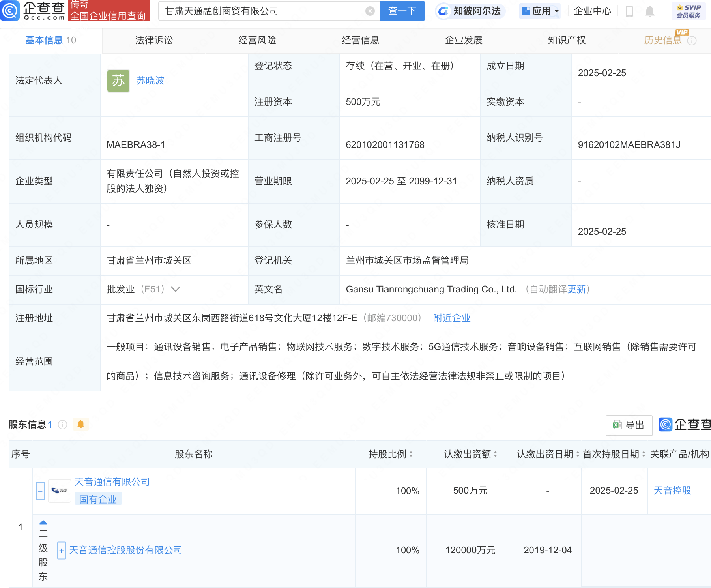Switch to 经营风险 tab
This screenshot has width=711, height=588.
tap(257, 40)
